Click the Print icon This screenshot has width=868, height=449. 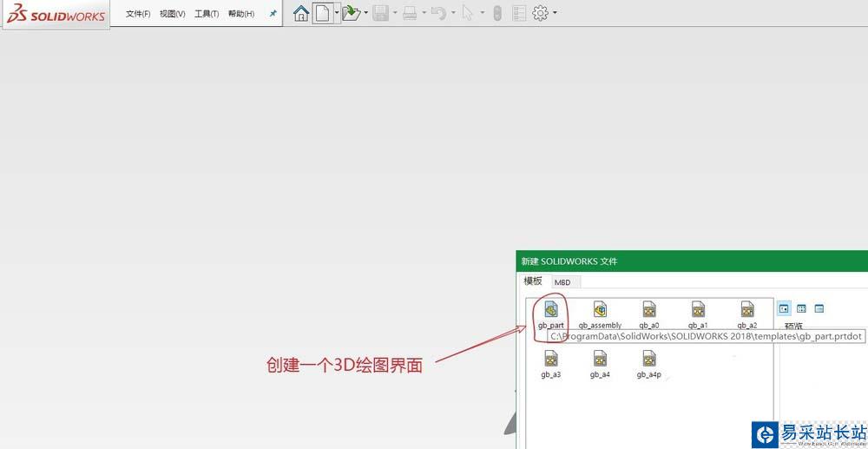(410, 13)
